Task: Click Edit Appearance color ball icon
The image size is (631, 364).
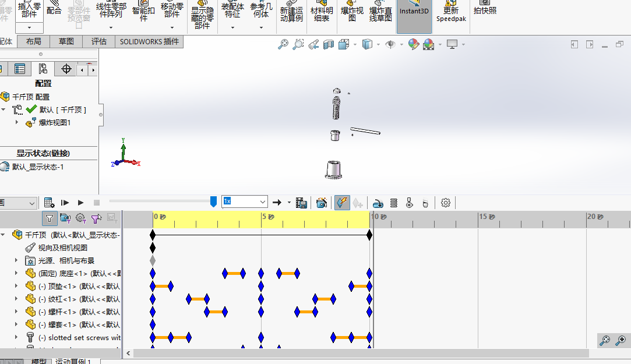Action: pyautogui.click(x=413, y=44)
